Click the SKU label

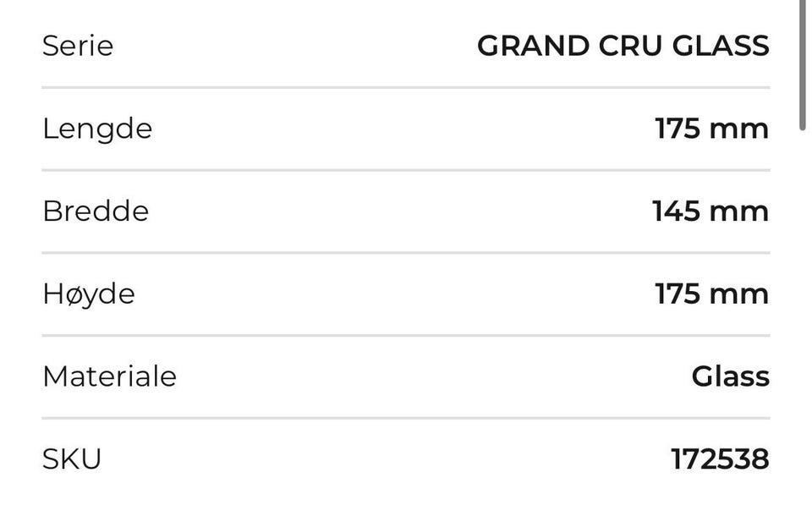72,458
